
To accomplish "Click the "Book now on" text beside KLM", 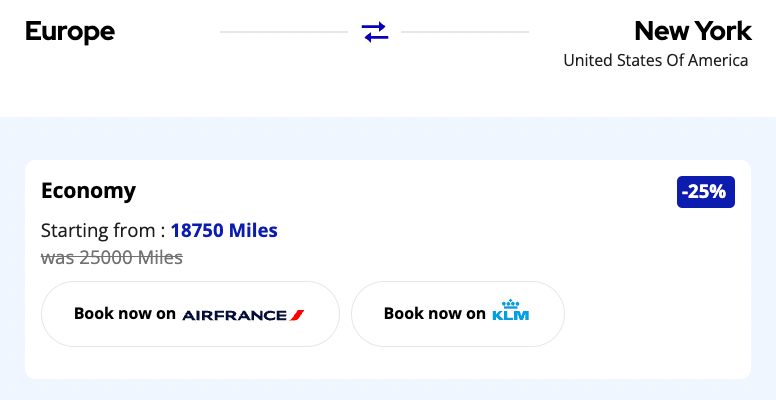I will tap(435, 314).
